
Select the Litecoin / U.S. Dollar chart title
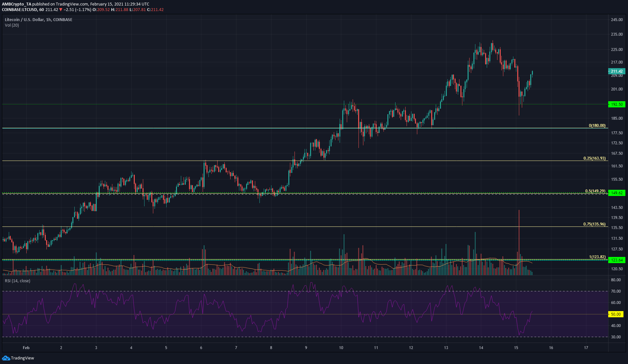(x=38, y=20)
